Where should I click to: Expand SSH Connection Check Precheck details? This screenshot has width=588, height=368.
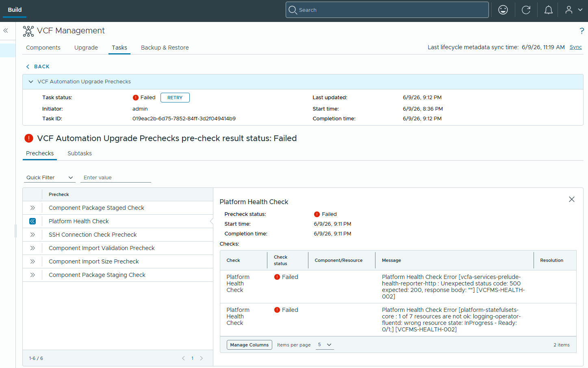click(x=33, y=235)
